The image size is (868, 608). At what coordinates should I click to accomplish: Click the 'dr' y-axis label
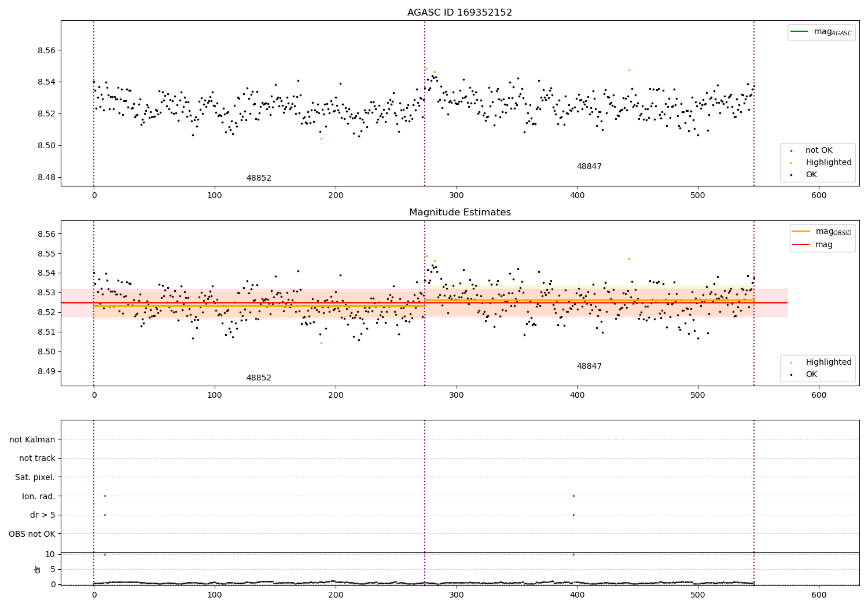38,569
